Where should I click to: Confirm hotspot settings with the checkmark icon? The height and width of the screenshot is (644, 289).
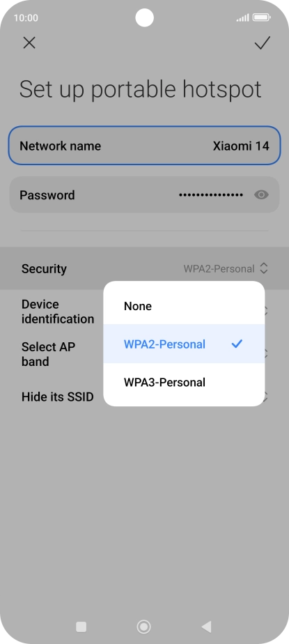coord(262,43)
